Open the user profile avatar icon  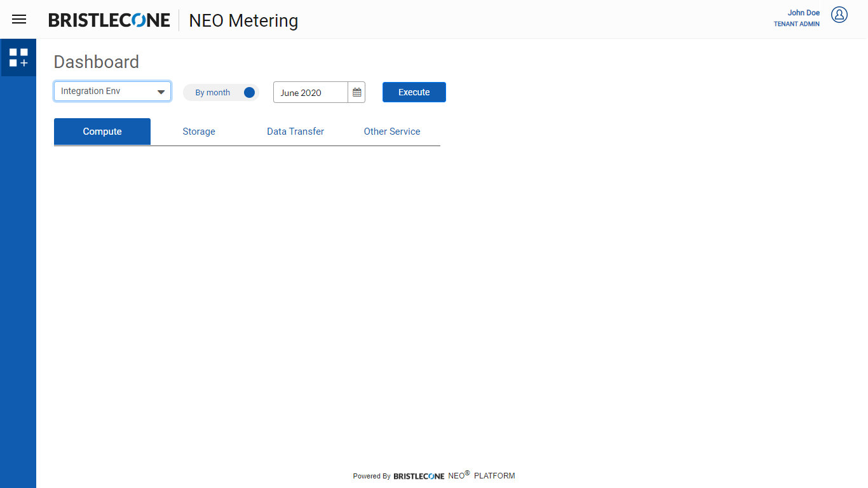point(839,15)
